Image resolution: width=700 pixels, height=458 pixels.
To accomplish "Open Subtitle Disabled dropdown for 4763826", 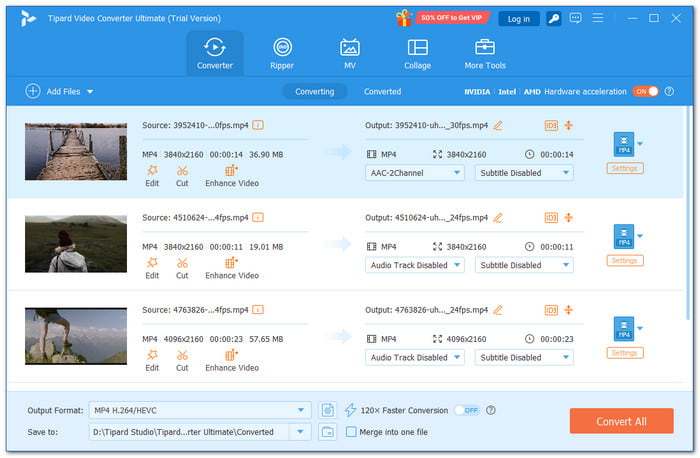I will pyautogui.click(x=524, y=358).
